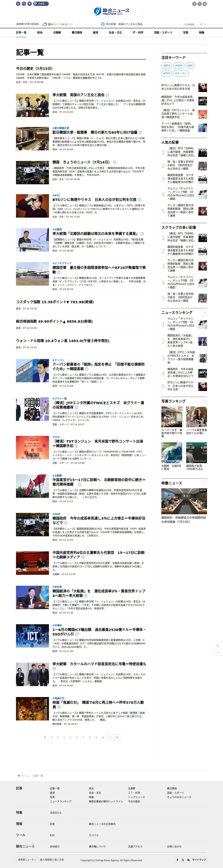Open article 李大統領 英国のアン王女と面会
The height and width of the screenshot is (868, 223).
(78, 95)
